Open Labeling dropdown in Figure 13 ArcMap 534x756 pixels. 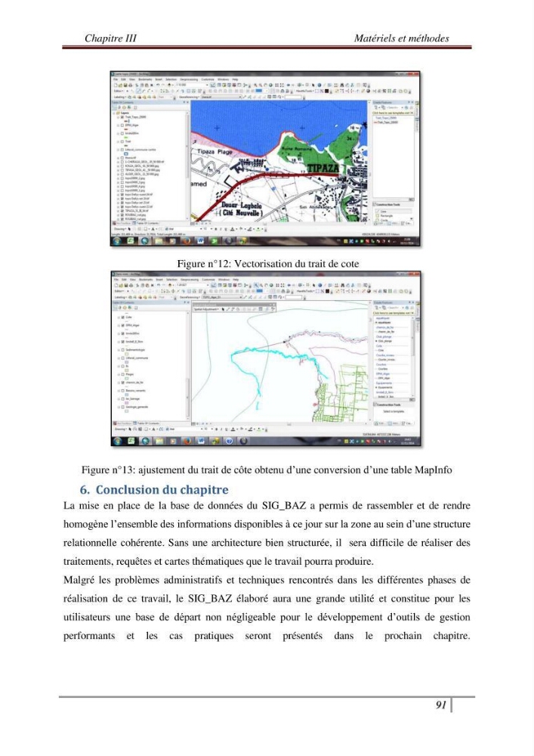click(x=120, y=297)
